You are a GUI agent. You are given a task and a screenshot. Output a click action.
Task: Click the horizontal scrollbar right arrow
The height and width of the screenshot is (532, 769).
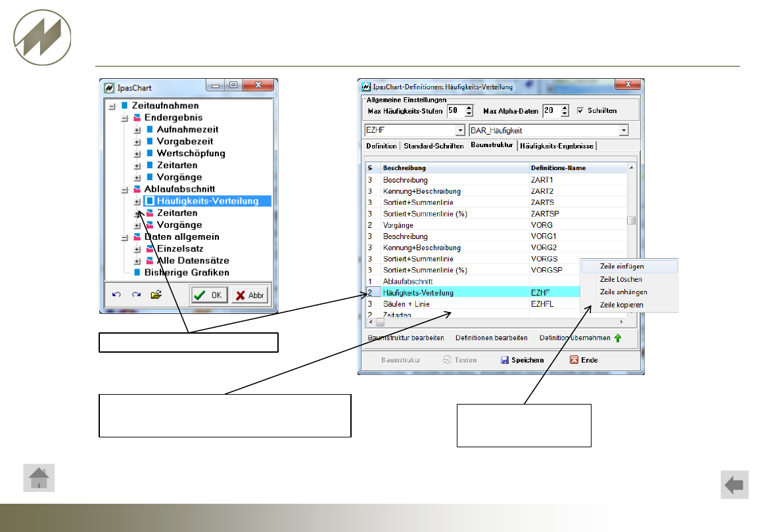(622, 322)
